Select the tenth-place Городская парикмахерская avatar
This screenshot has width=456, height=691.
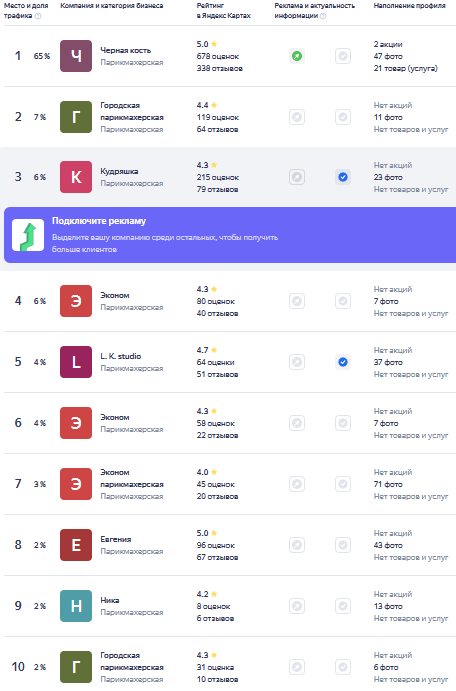click(x=76, y=667)
